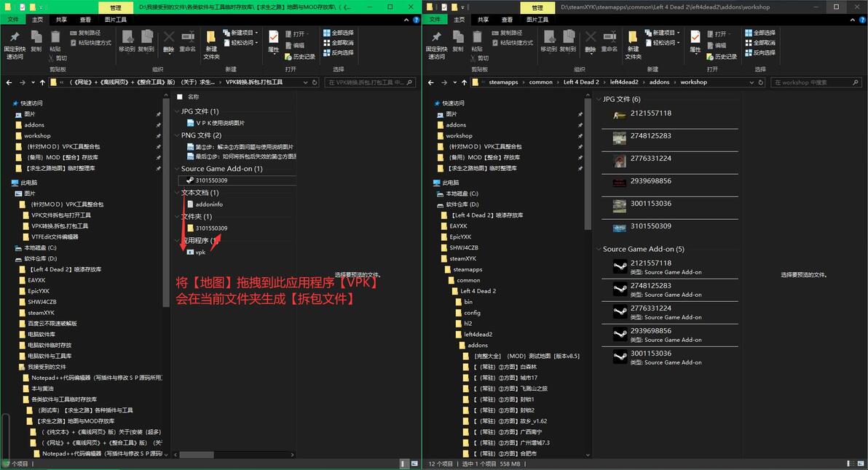The width and height of the screenshot is (868, 470).
Task: Open recent locations dropdown in left window
Action: 33,82
